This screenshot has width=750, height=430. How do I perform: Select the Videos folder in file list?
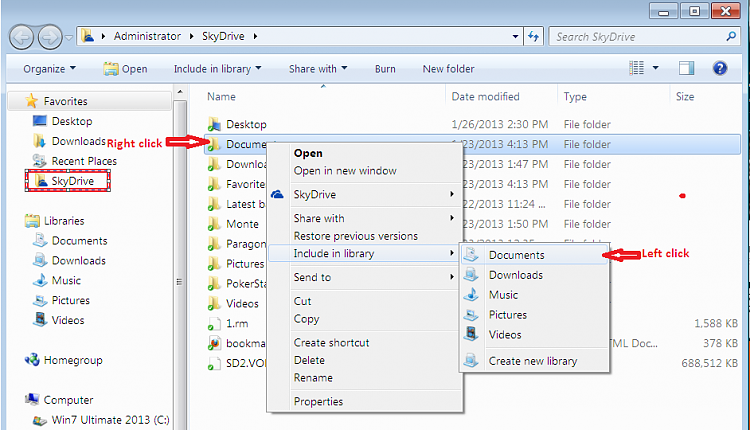[x=233, y=303]
